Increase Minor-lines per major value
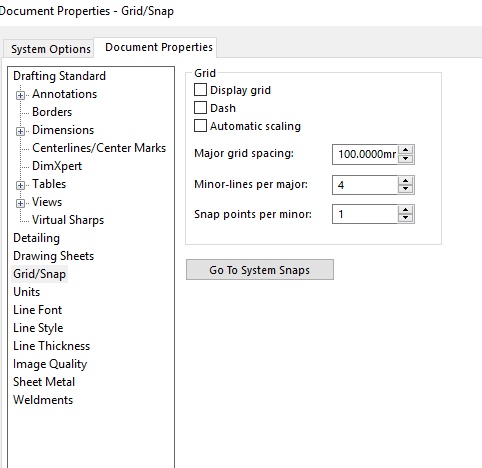The image size is (482, 468). click(406, 181)
